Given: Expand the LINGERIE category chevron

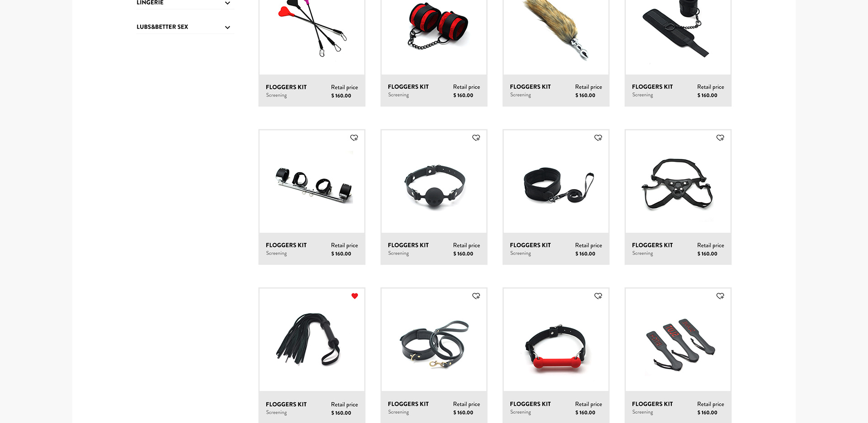Looking at the screenshot, I should click(227, 3).
